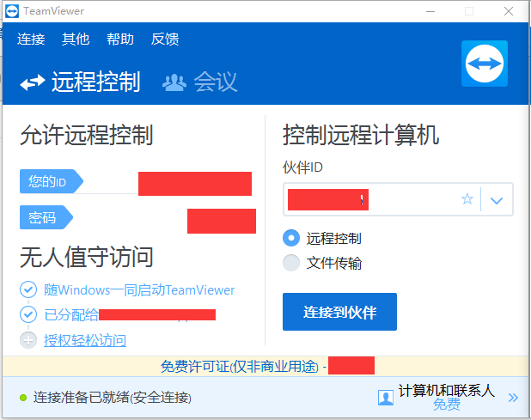Select the 远程控制 radio button
The image size is (531, 420).
coord(291,238)
